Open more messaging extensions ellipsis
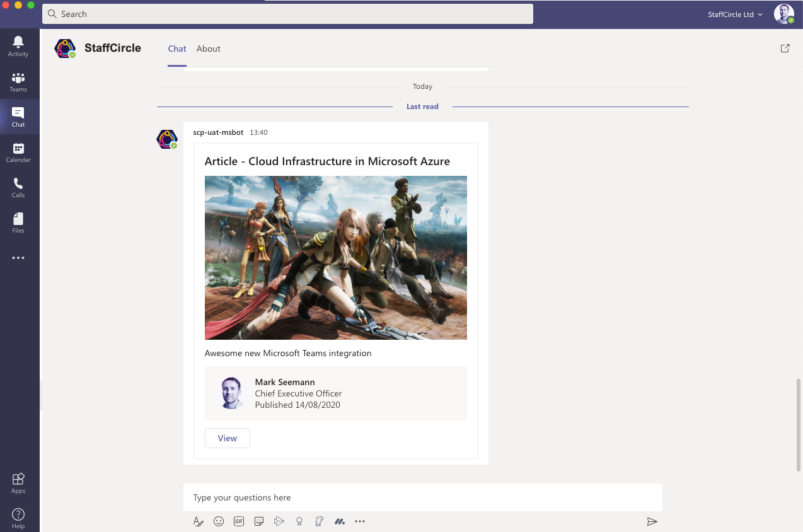The height and width of the screenshot is (532, 803). pyautogui.click(x=360, y=521)
